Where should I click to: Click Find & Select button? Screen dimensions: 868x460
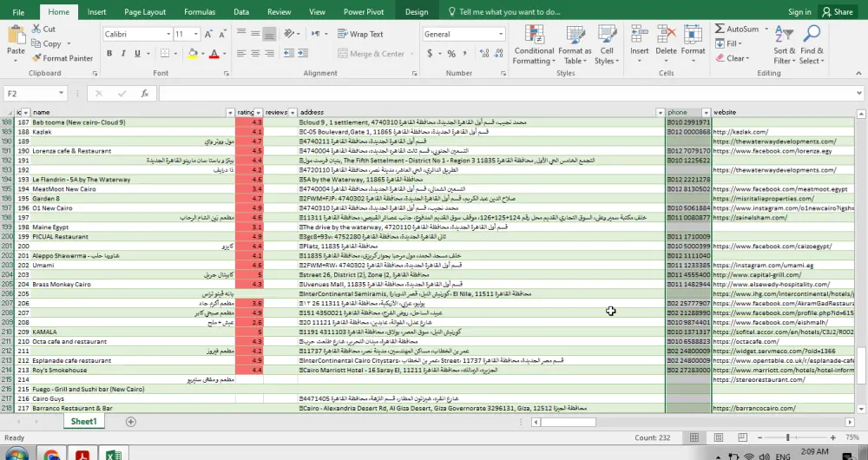[x=812, y=45]
